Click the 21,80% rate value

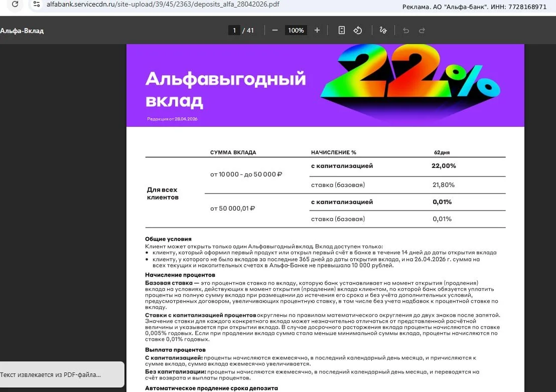pyautogui.click(x=443, y=185)
